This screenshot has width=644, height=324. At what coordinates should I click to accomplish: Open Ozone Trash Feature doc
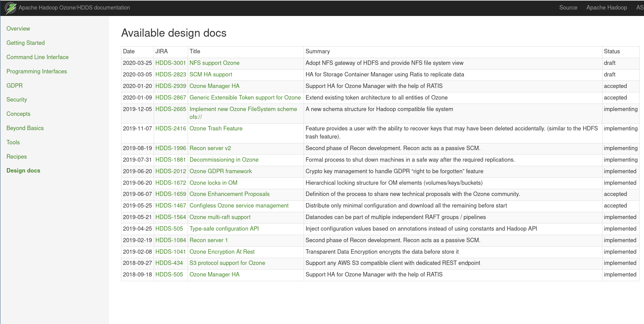[x=216, y=128]
